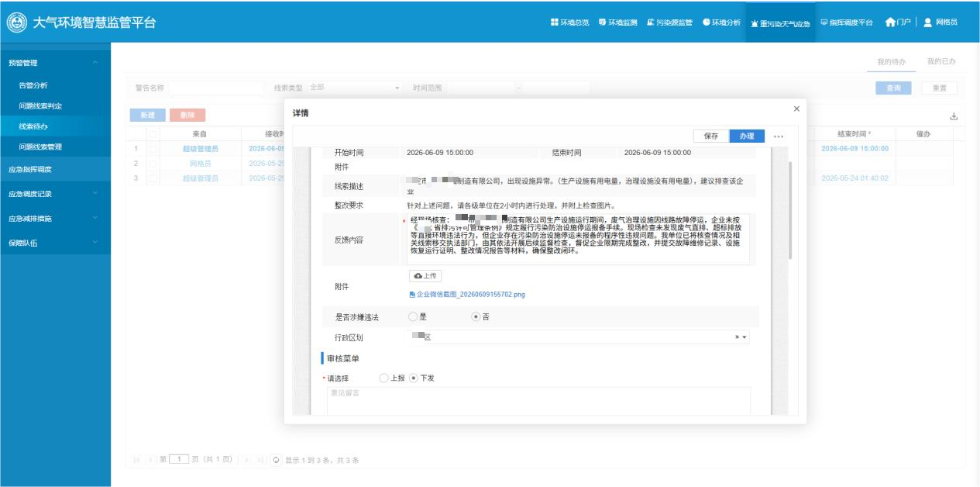Switch to the 我的已办 tab
Image resolution: width=980 pixels, height=487 pixels.
941,61
